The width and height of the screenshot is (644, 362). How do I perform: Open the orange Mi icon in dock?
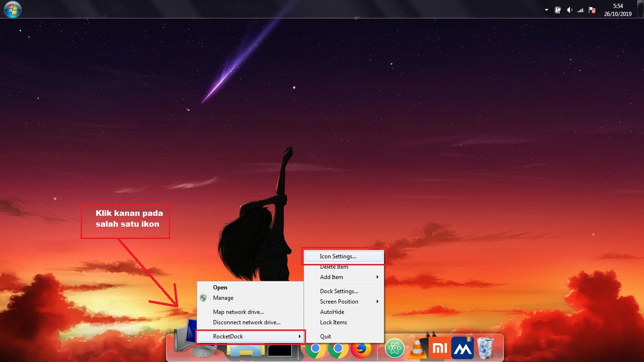pyautogui.click(x=439, y=348)
